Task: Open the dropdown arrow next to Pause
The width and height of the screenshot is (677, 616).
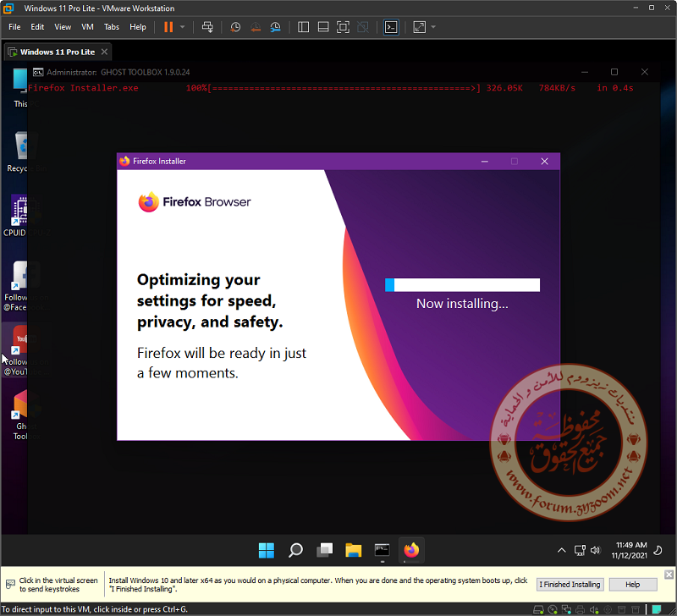Action: tap(183, 27)
